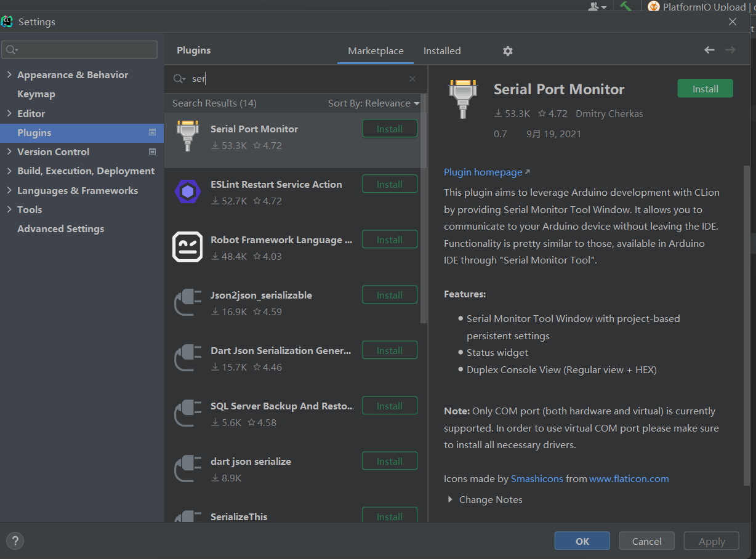
Task: Close the Settings dialog
Action: 733,22
